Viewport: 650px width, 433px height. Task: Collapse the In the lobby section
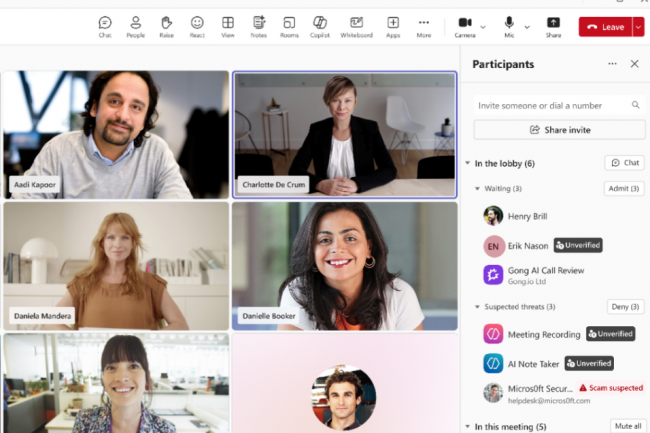468,163
